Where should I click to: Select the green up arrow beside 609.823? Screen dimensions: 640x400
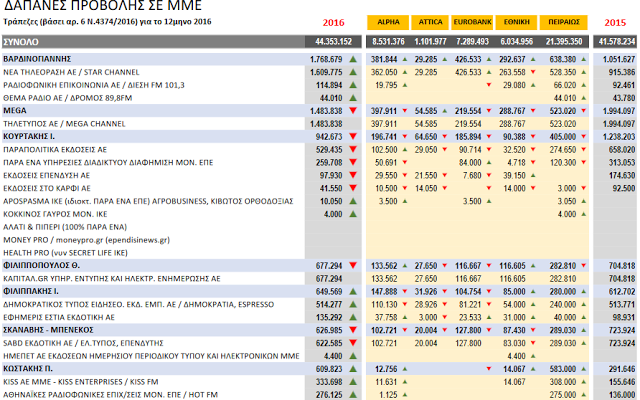click(353, 369)
